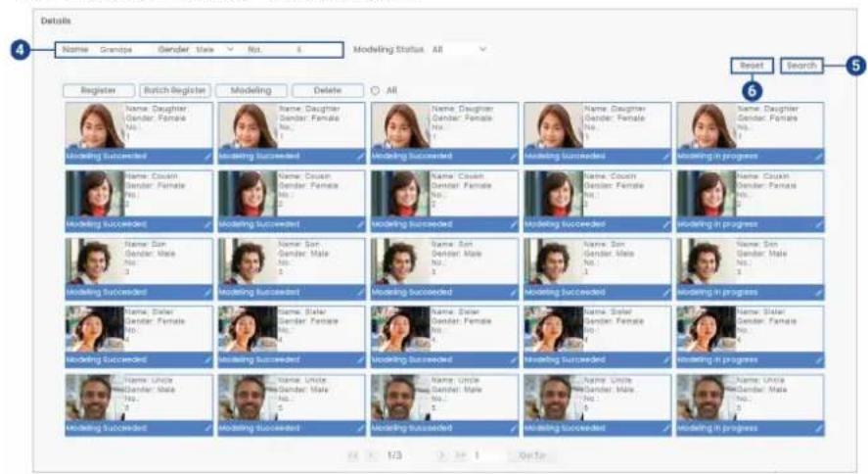Select Uncle photo with Modeling in progress

pyautogui.click(x=707, y=398)
